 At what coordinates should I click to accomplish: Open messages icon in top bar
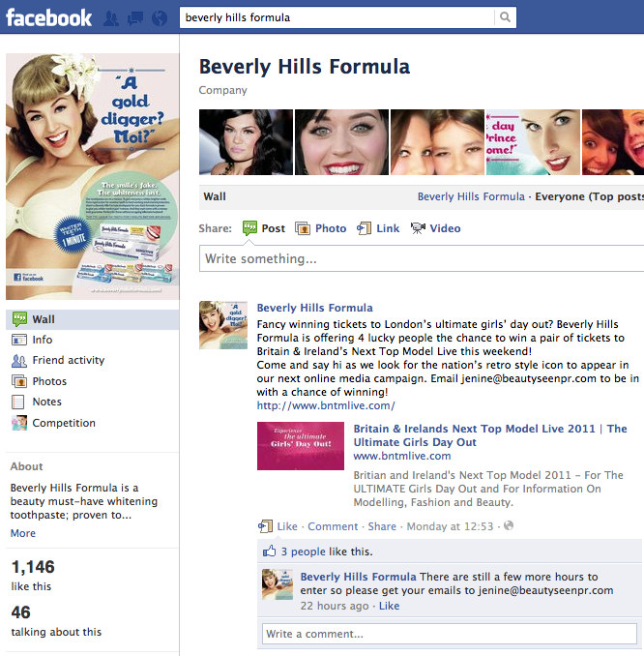coord(135,18)
